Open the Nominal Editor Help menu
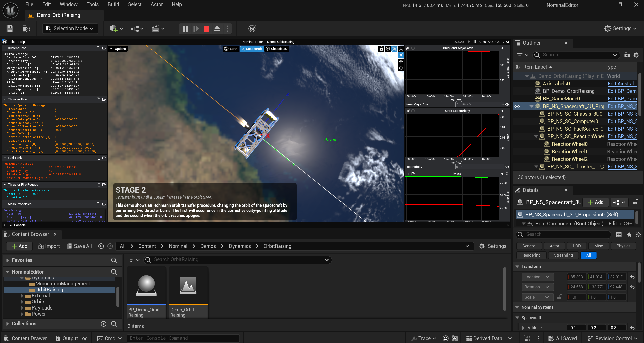Screen dimensions: 644x343 (22, 42)
